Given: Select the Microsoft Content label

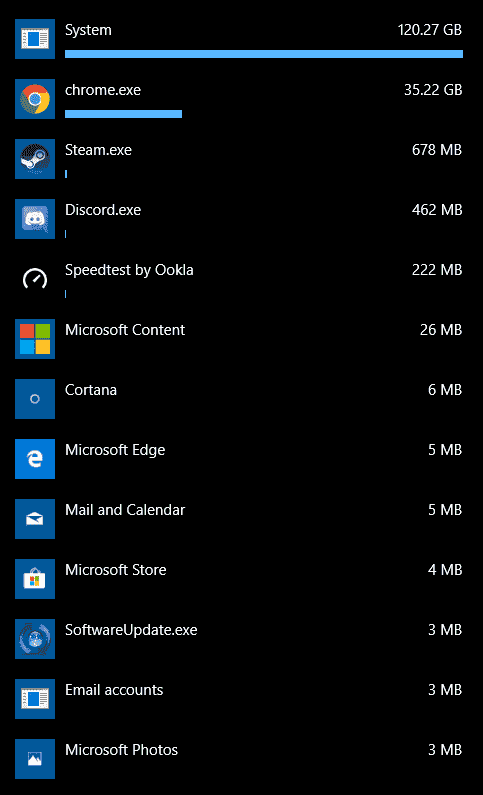Looking at the screenshot, I should (125, 330).
